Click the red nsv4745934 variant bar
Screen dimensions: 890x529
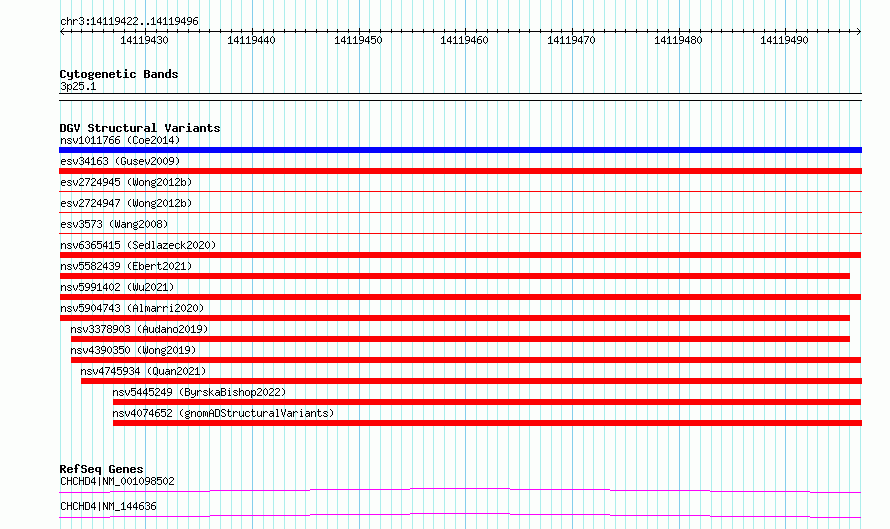471,381
